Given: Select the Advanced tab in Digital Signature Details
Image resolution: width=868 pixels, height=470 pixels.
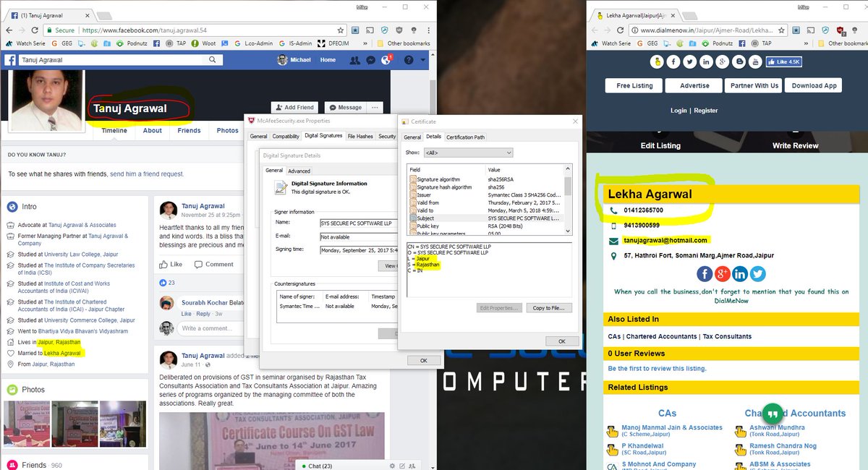Looking at the screenshot, I should [299, 171].
